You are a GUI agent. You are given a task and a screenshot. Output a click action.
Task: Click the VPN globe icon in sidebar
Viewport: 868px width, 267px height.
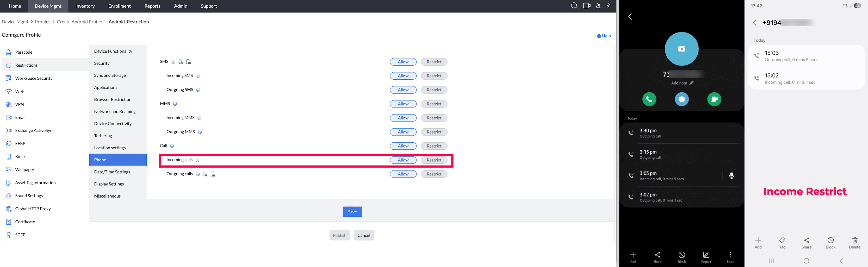tap(9, 104)
